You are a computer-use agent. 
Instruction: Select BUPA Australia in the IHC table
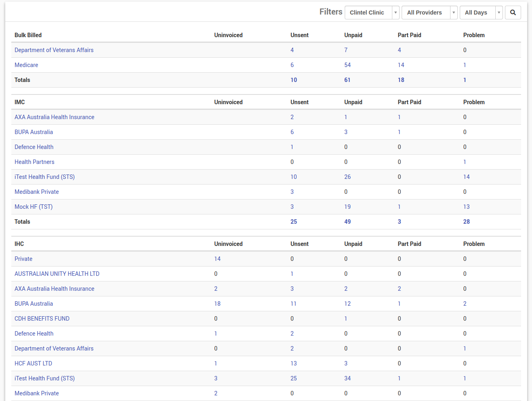34,304
